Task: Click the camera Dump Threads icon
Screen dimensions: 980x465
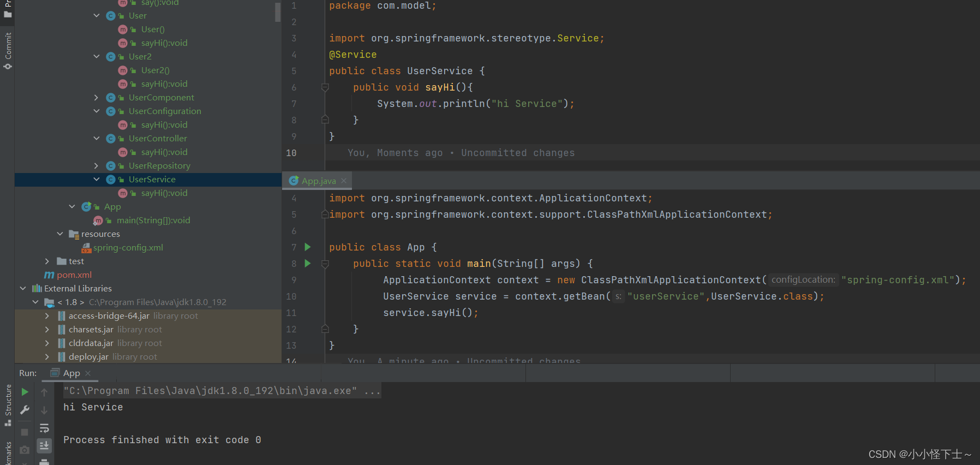Action: (25, 450)
